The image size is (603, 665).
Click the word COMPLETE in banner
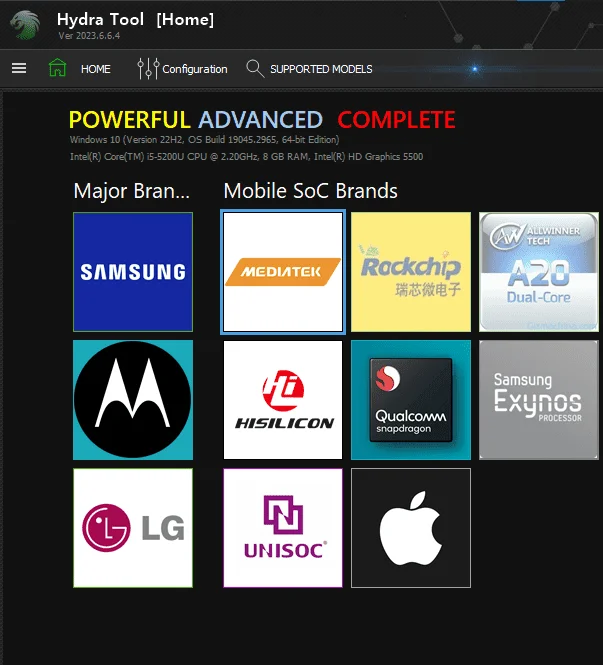(x=396, y=120)
